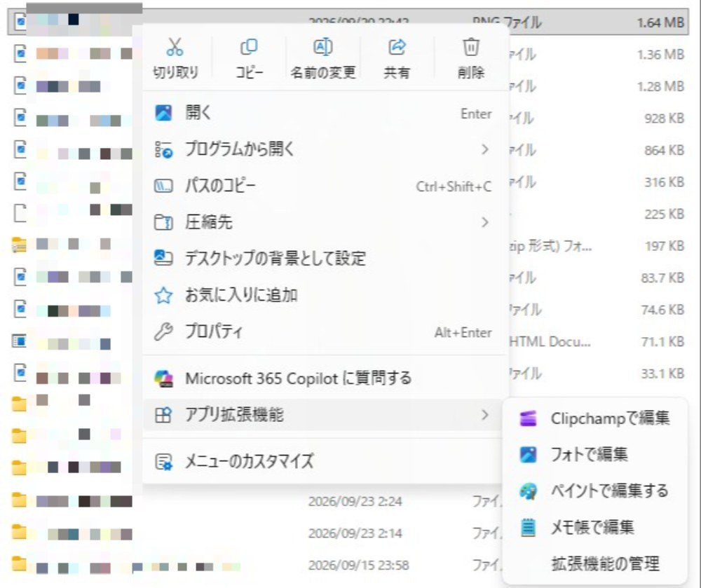This screenshot has height=588, width=701.
Task: Click the Clipchamp purple icon
Action: 528,418
